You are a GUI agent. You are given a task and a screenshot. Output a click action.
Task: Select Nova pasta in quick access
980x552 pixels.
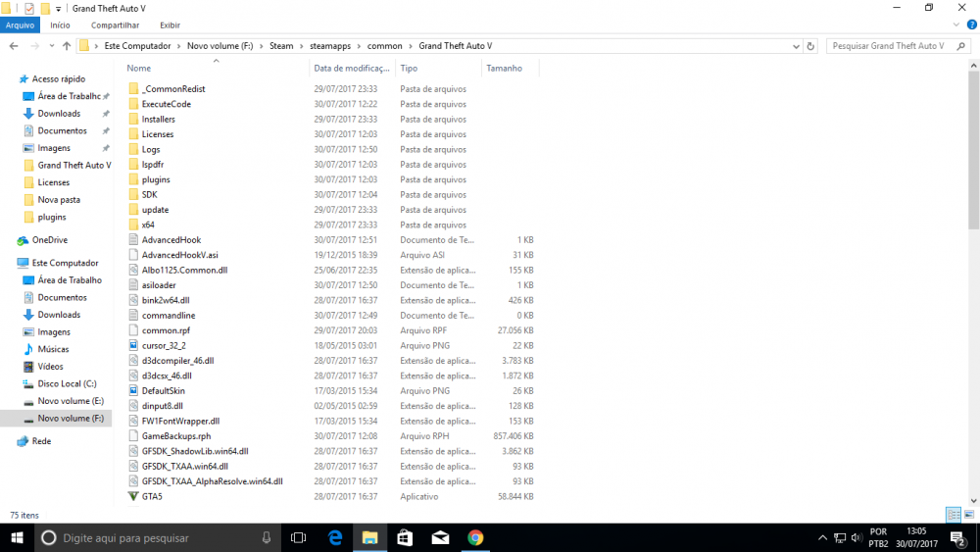(59, 199)
